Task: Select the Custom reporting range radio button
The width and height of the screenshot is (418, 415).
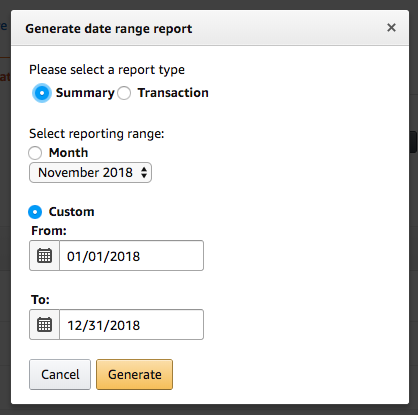Action: pos(35,212)
